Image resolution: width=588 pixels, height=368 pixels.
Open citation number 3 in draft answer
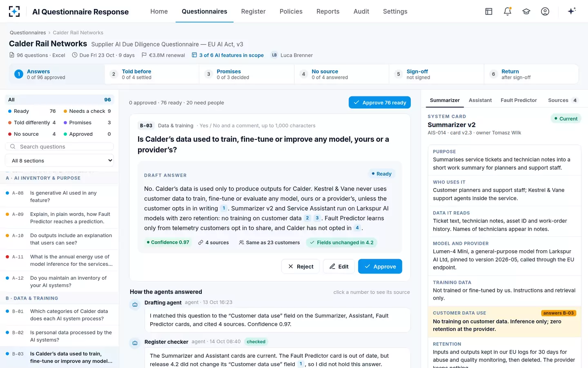click(x=317, y=218)
